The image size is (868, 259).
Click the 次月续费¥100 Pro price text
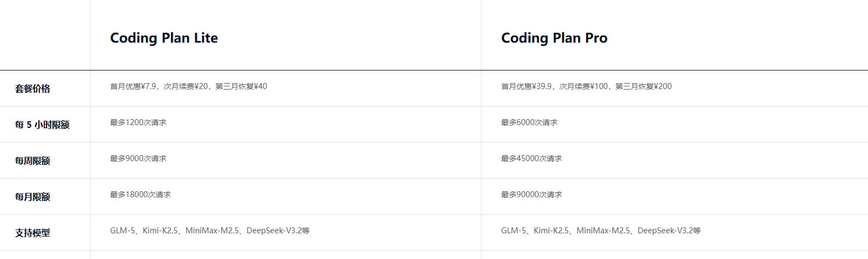coord(583,86)
